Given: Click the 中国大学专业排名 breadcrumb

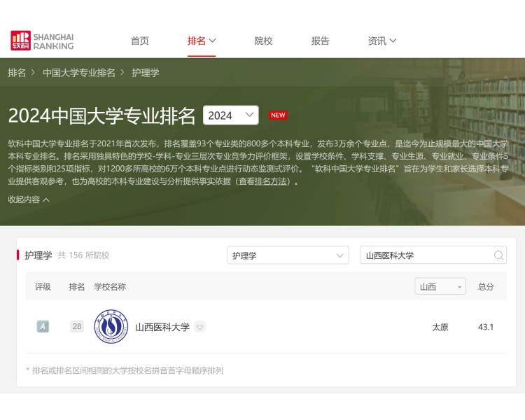Looking at the screenshot, I should [x=79, y=72].
